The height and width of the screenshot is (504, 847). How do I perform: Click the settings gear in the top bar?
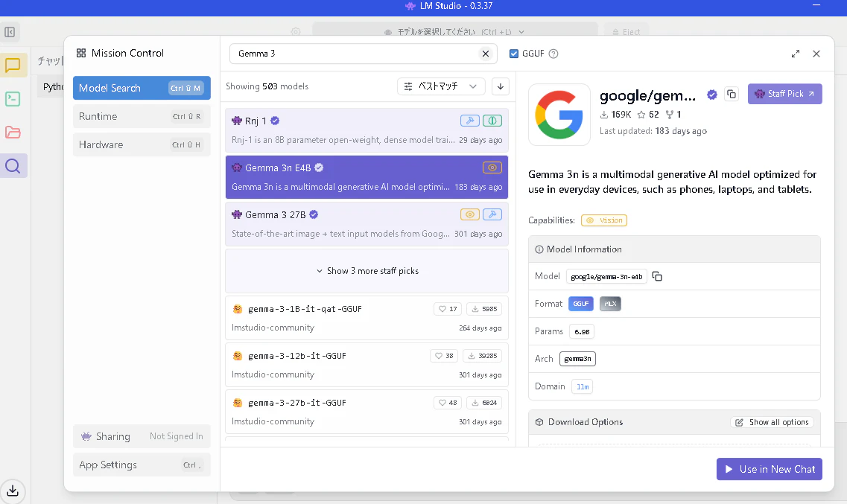tap(296, 32)
